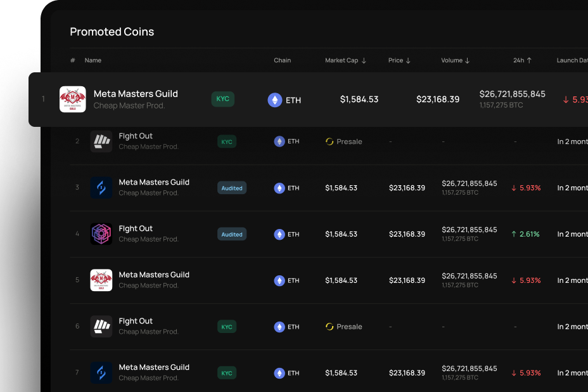This screenshot has width=588, height=392.
Task: Click the $23,168.39 price in row 4
Action: pyautogui.click(x=407, y=234)
